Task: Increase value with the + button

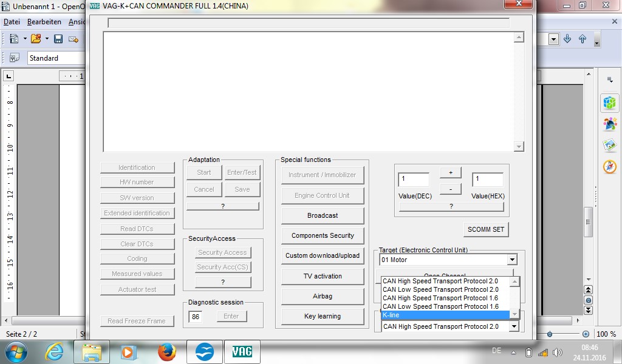Action: coord(451,173)
